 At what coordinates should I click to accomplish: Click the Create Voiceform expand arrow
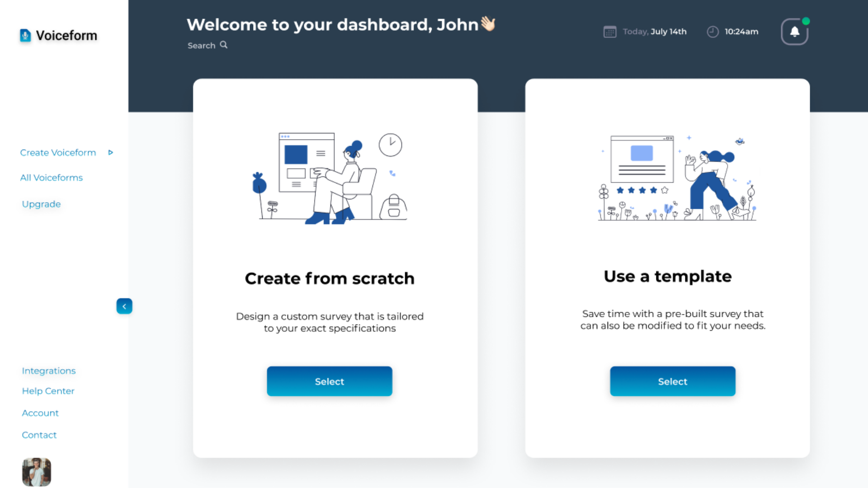point(111,153)
